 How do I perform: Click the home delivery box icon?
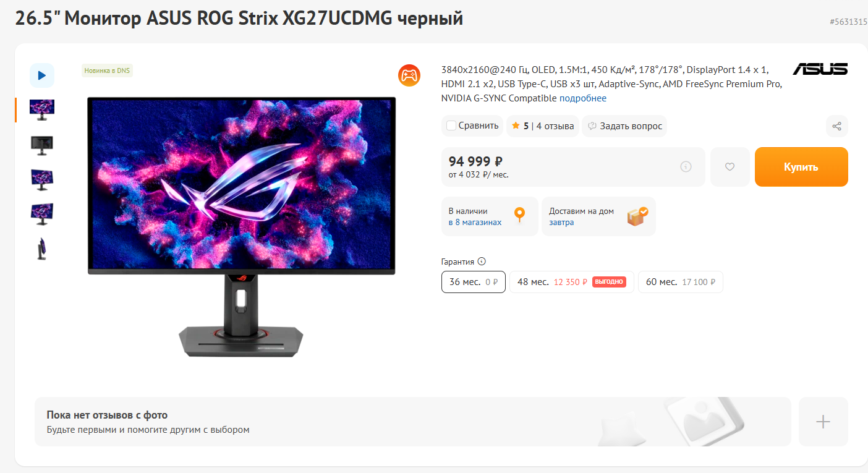point(637,216)
